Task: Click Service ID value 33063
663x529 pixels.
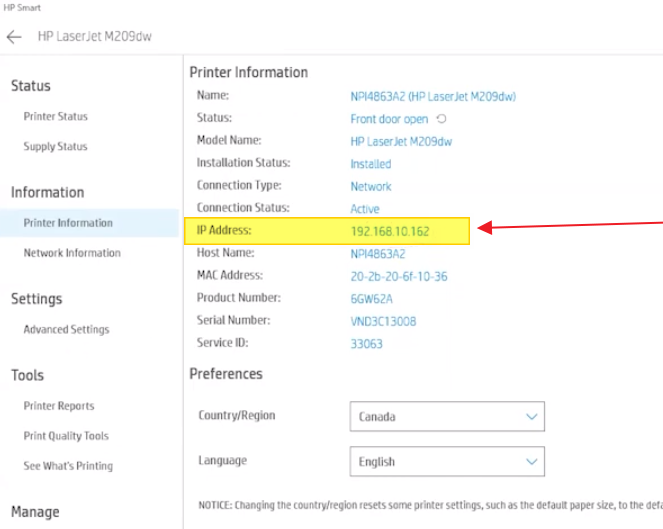Action: point(366,344)
